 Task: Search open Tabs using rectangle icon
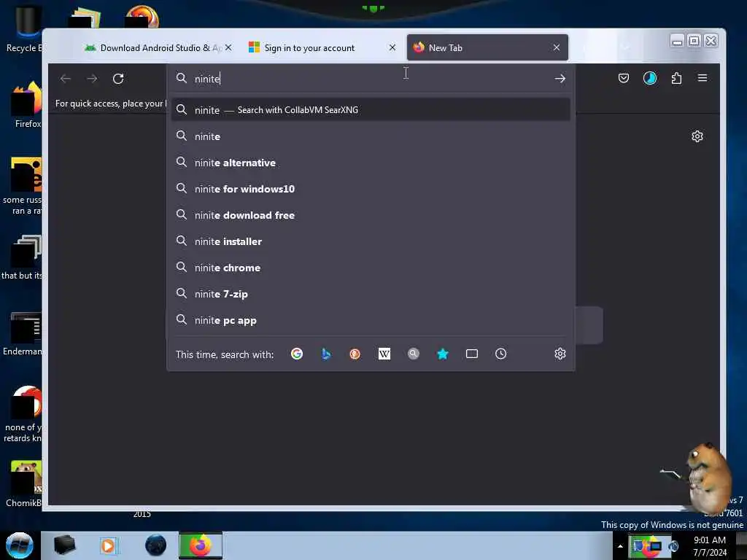(x=472, y=354)
